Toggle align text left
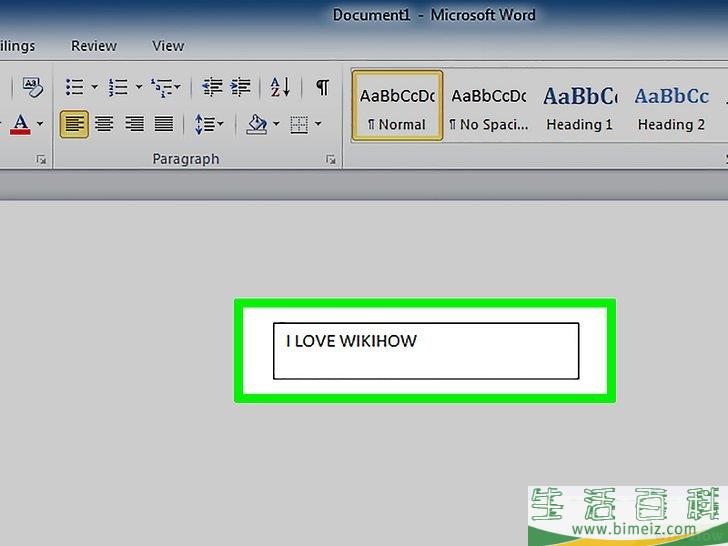This screenshot has height=546, width=728. point(74,124)
